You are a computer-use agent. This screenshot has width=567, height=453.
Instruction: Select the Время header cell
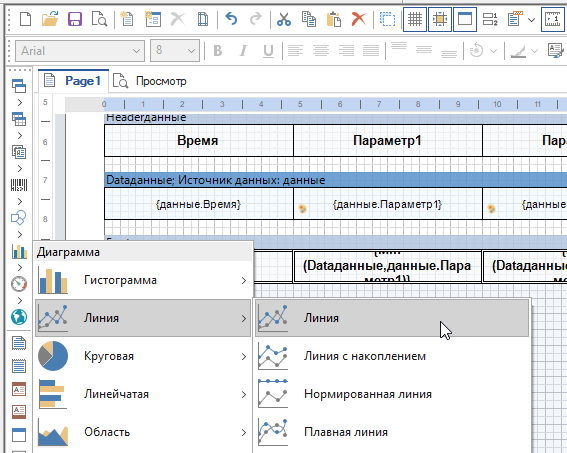tap(199, 140)
